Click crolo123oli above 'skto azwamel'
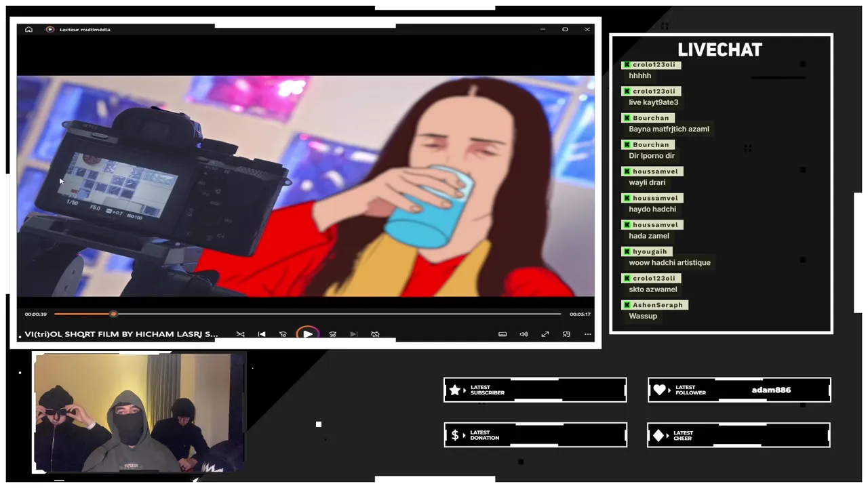Viewport: 868px width, 488px height. tap(654, 278)
